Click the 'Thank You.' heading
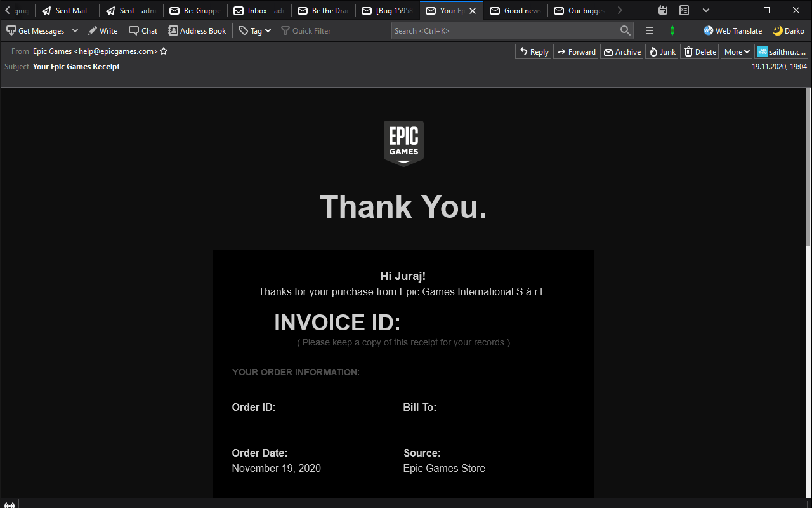Viewport: 812px width, 508px height. [403, 207]
